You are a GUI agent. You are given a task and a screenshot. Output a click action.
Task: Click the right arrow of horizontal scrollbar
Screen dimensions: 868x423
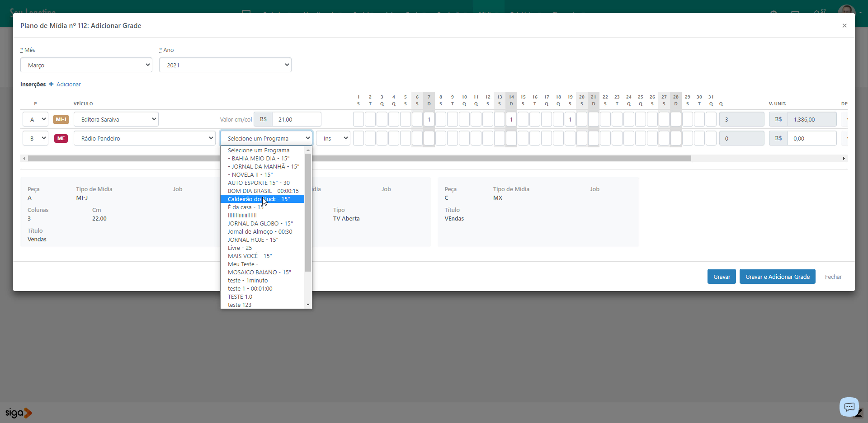(844, 159)
